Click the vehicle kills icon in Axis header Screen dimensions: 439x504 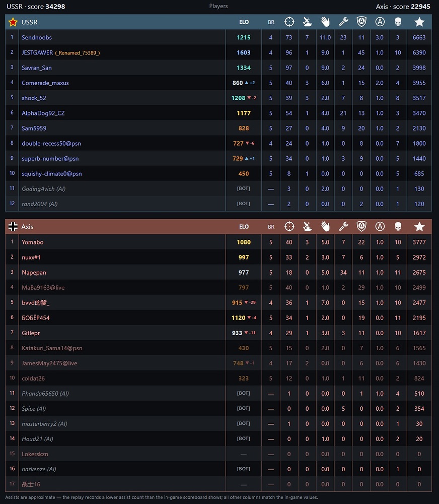coord(307,227)
